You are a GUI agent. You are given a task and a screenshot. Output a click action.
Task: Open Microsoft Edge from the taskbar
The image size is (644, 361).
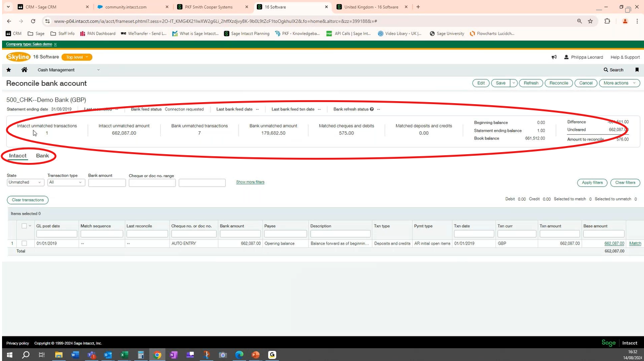pyautogui.click(x=240, y=355)
